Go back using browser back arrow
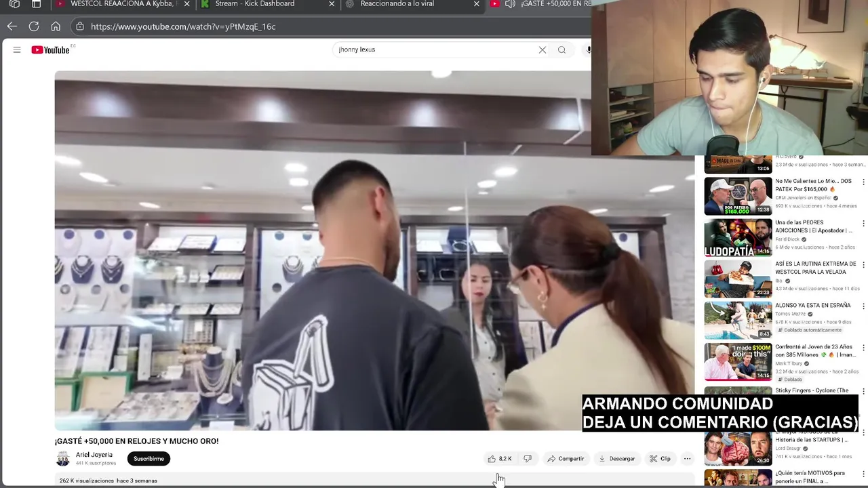This screenshot has width=868, height=488. pos(12,26)
